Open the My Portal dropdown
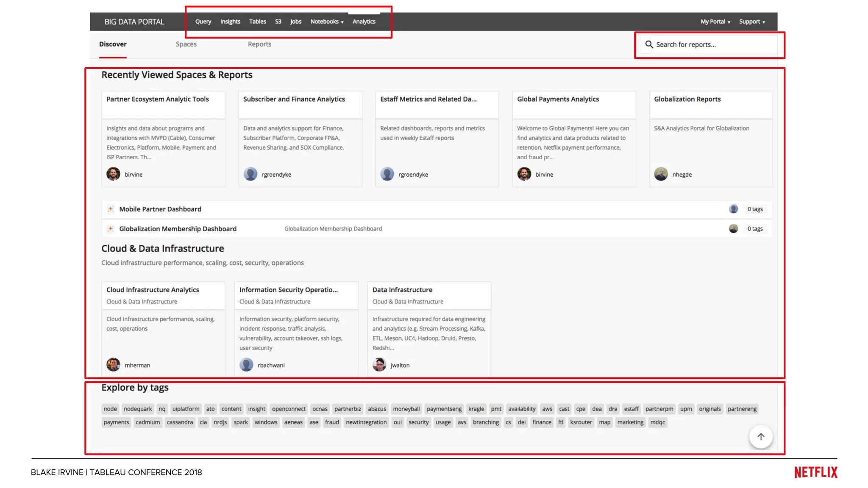Viewport: 868px width, 488px height. [x=715, y=22]
